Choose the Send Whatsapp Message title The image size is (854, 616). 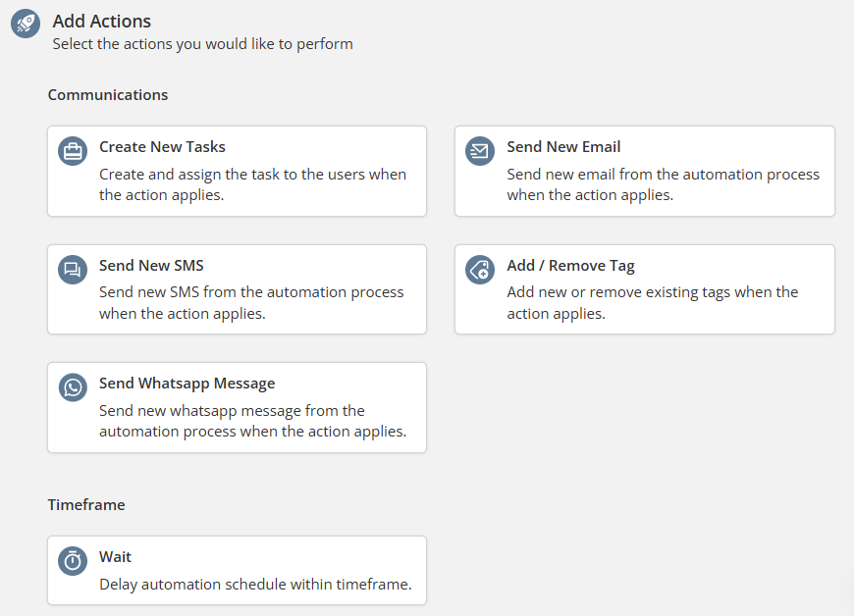click(x=187, y=384)
